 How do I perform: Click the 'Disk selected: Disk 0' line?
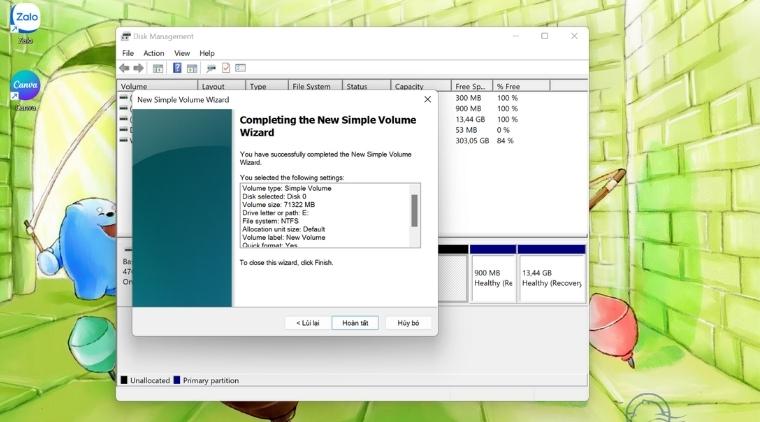click(x=274, y=197)
